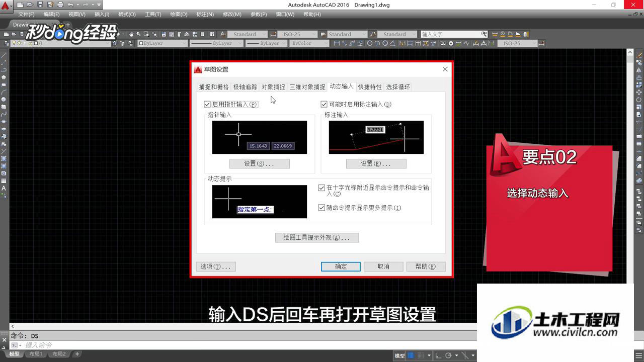Click the 帮助(H) button in dialog
644x362 pixels.
coord(426,266)
